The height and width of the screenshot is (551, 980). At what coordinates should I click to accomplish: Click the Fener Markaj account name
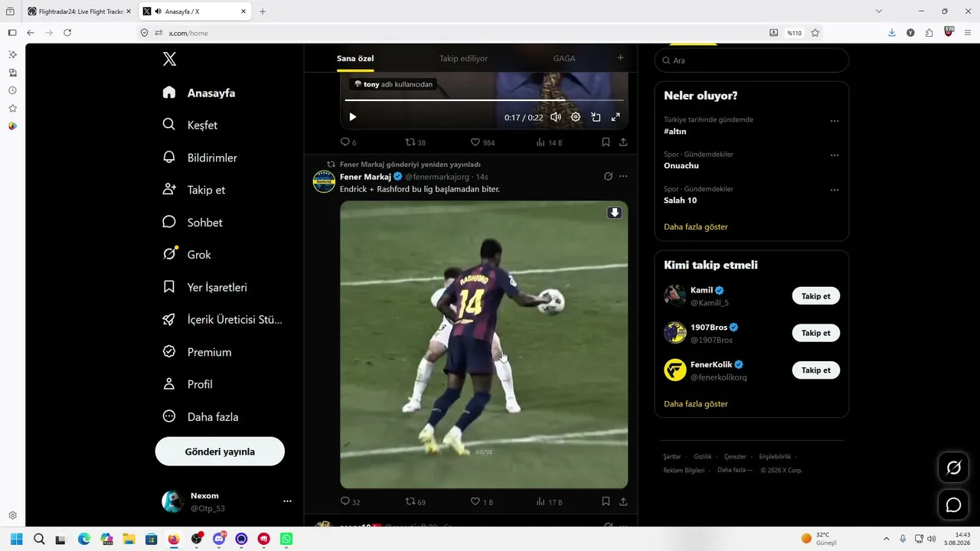[365, 177]
